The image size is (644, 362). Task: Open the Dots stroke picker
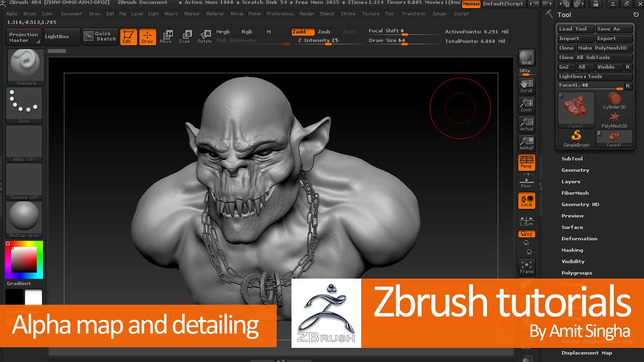pyautogui.click(x=25, y=105)
